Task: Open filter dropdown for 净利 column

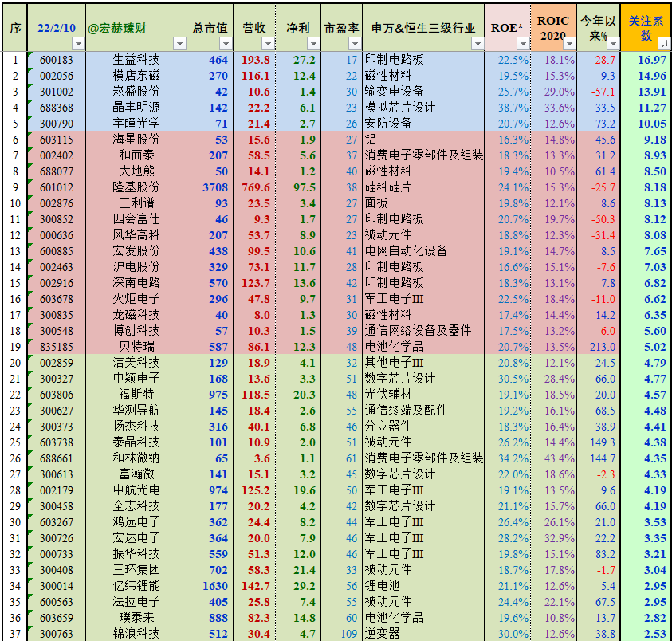Action: tap(314, 44)
